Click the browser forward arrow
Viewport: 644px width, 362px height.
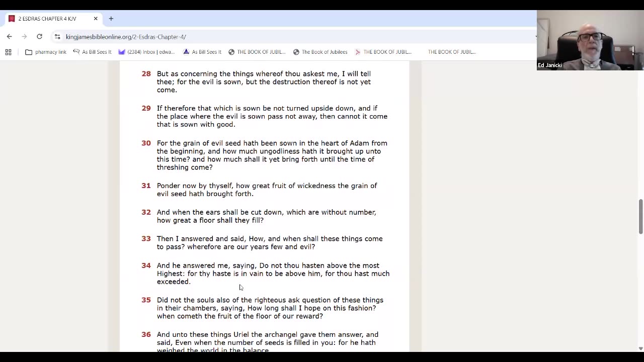[x=24, y=37]
